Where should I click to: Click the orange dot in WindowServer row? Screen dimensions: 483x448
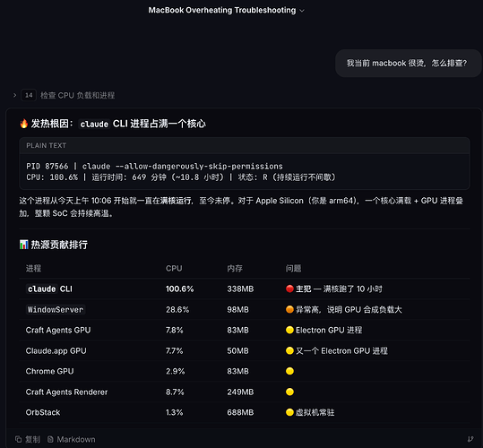tap(289, 309)
